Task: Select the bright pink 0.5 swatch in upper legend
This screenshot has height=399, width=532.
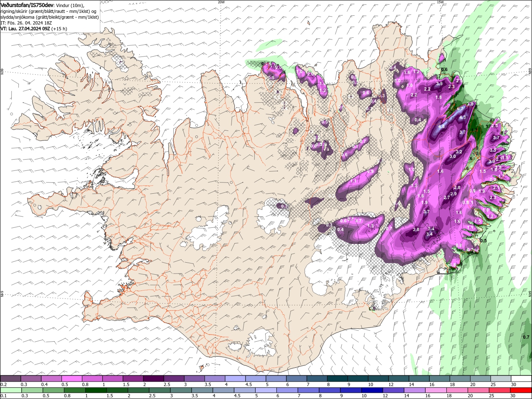Action: (x=71, y=379)
